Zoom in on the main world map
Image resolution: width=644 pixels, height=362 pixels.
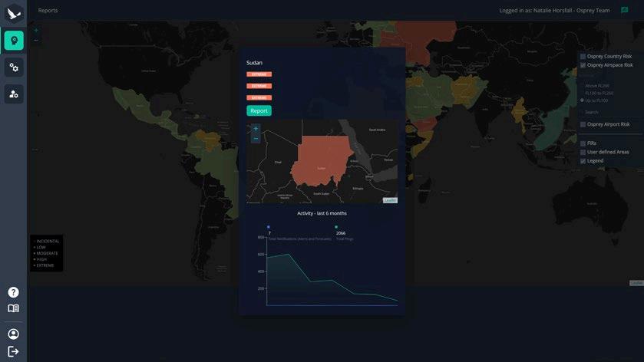pos(36,31)
